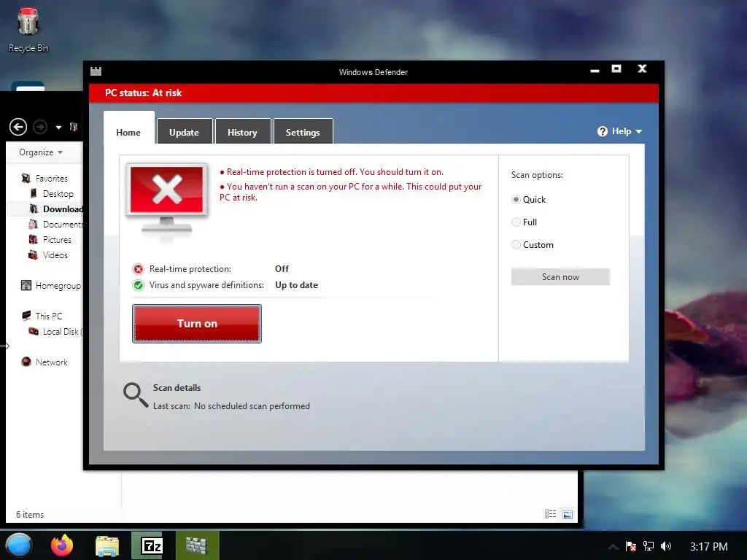Select Favorites in Explorer navigation pane
This screenshot has height=560, width=747.
coord(44,179)
